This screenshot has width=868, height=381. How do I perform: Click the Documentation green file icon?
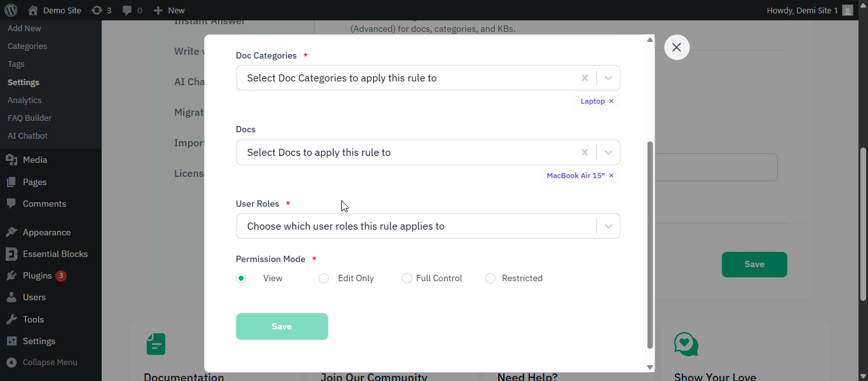[156, 344]
